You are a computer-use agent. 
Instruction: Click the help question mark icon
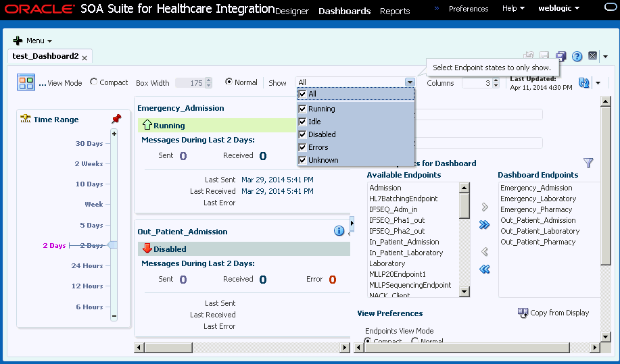pos(577,56)
